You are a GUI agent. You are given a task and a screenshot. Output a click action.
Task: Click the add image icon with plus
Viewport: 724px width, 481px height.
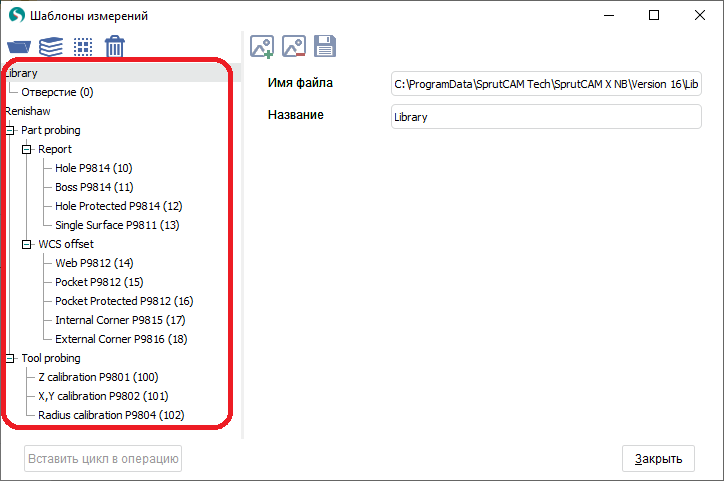[x=262, y=46]
